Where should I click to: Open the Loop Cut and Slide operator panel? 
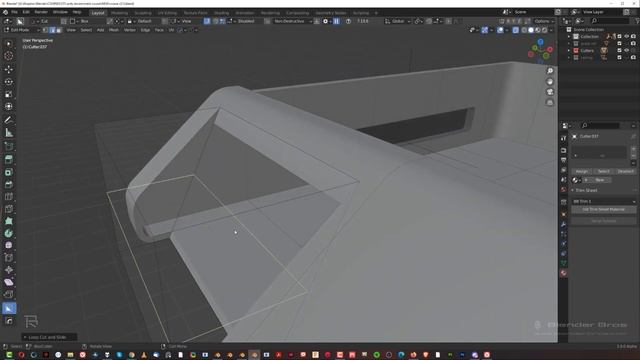point(49,338)
